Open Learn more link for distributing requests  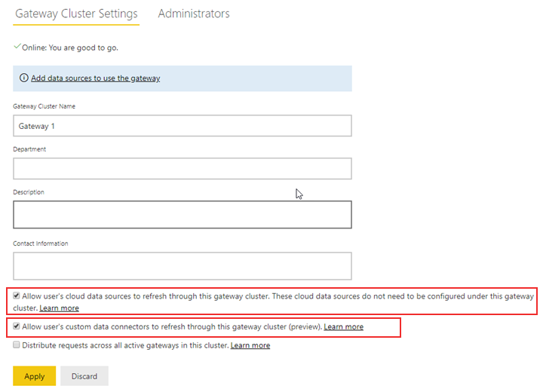tap(250, 345)
